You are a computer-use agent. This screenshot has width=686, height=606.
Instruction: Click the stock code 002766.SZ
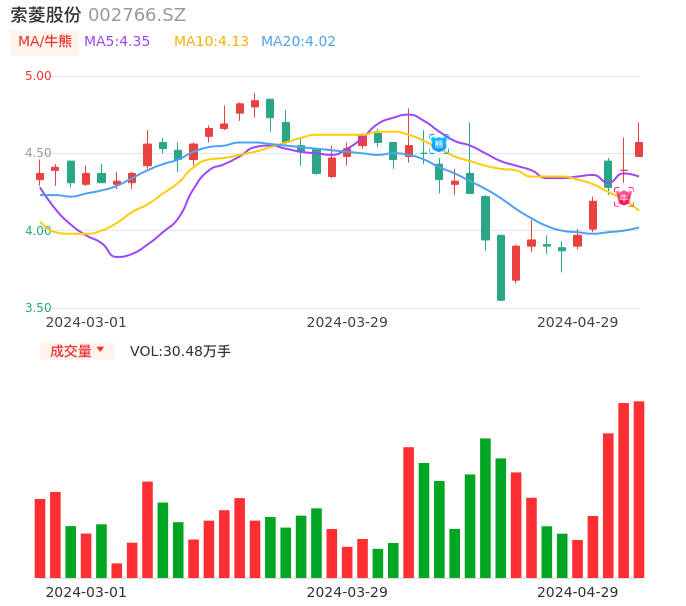tap(137, 15)
